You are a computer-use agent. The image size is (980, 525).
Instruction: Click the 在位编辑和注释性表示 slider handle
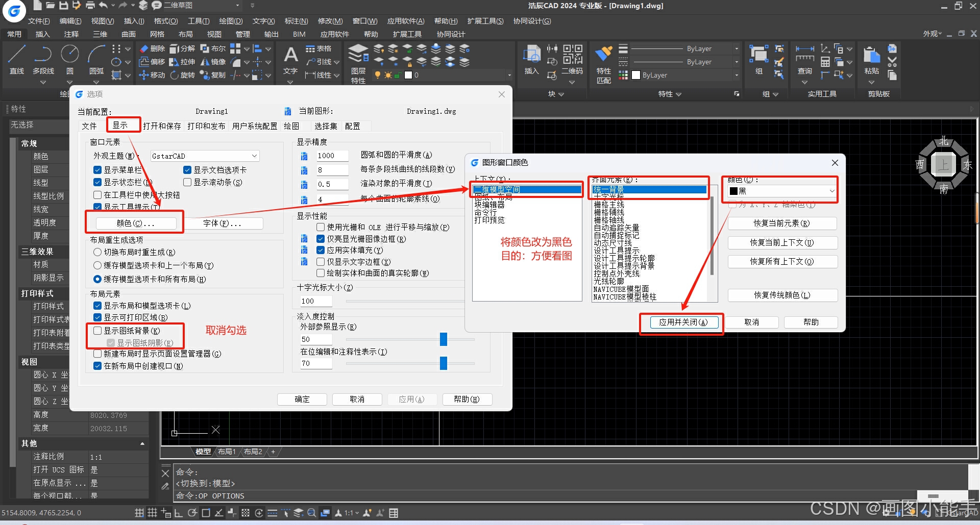click(444, 363)
